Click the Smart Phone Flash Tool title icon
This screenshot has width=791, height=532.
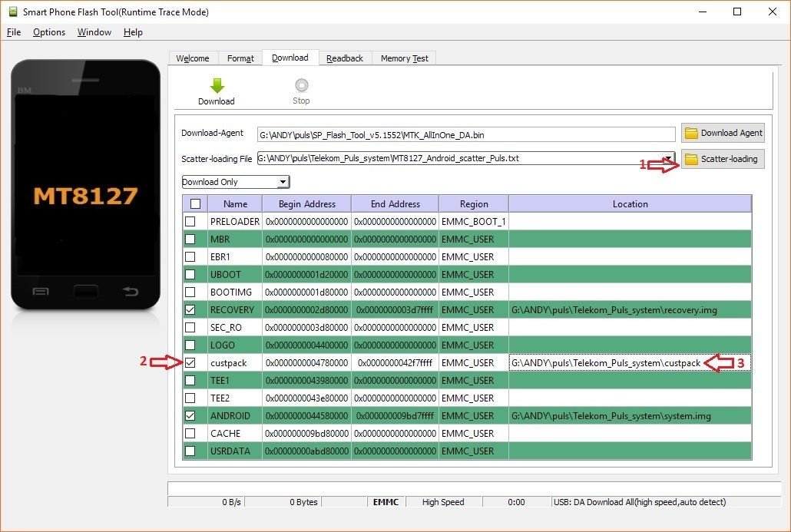pos(12,12)
